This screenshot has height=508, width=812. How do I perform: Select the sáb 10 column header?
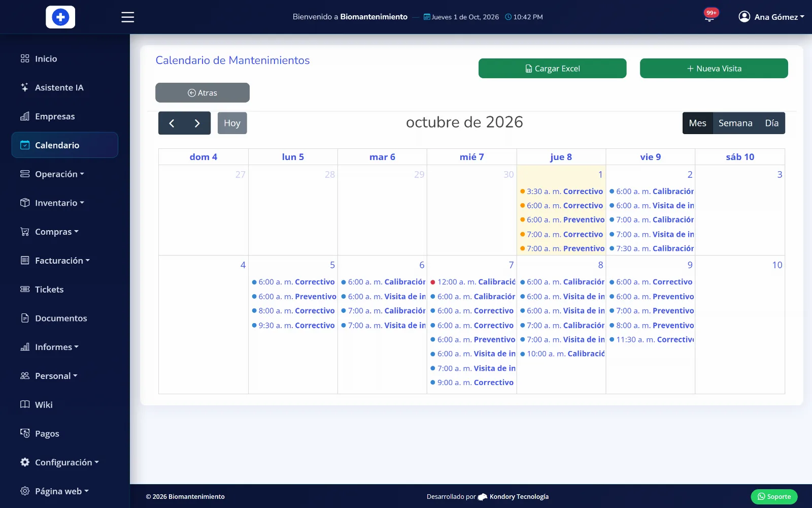[740, 157]
